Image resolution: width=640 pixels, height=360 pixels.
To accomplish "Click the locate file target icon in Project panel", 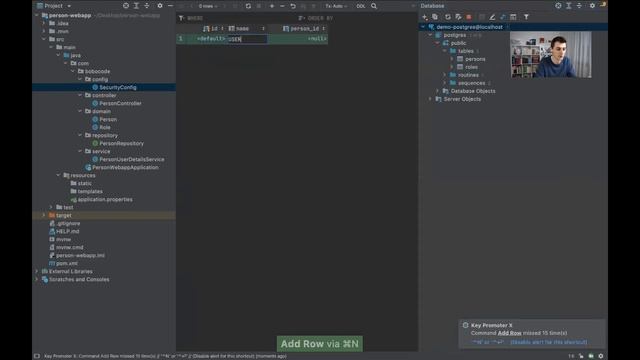I will 126,6.
